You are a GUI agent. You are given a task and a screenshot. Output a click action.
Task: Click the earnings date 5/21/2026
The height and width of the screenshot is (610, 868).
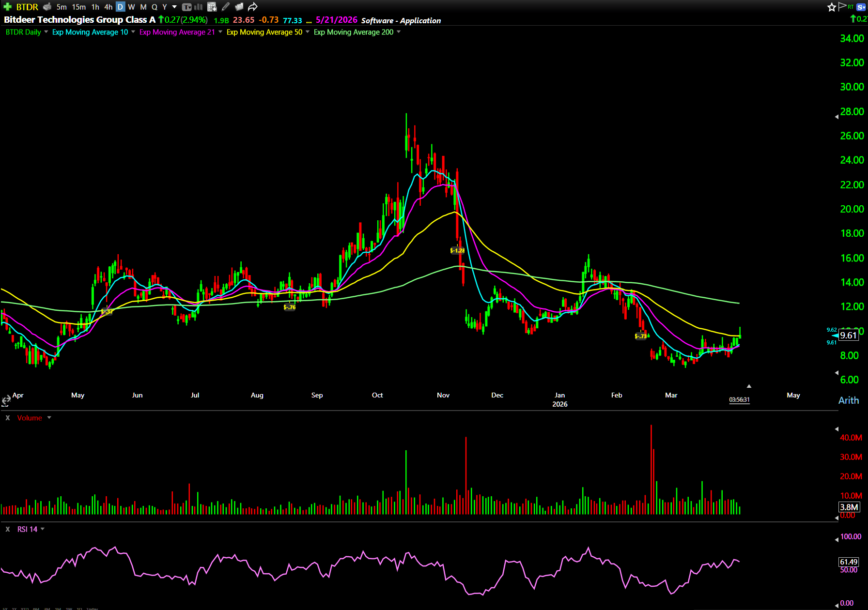tap(336, 20)
